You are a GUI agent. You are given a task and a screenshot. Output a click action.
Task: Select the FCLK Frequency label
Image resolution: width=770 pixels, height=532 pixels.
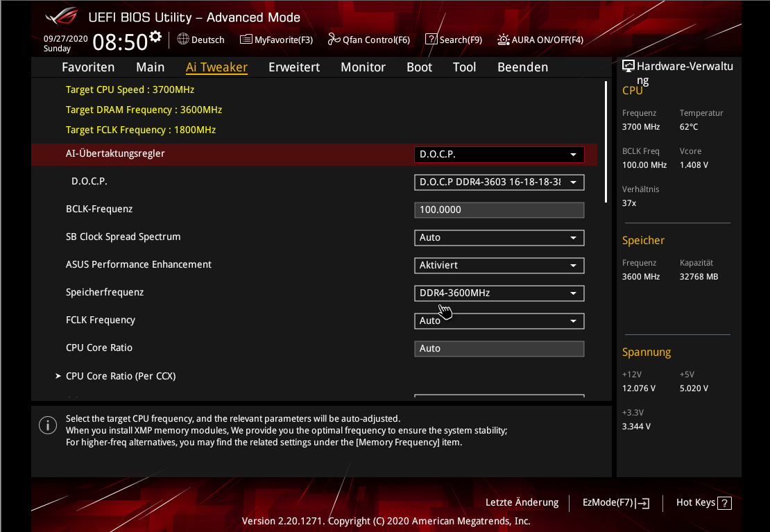[100, 320]
